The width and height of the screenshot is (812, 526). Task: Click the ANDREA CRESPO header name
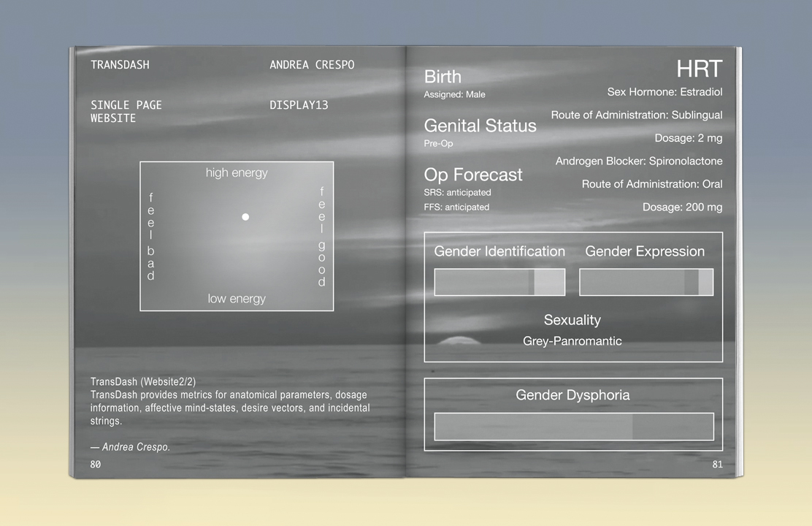point(312,65)
